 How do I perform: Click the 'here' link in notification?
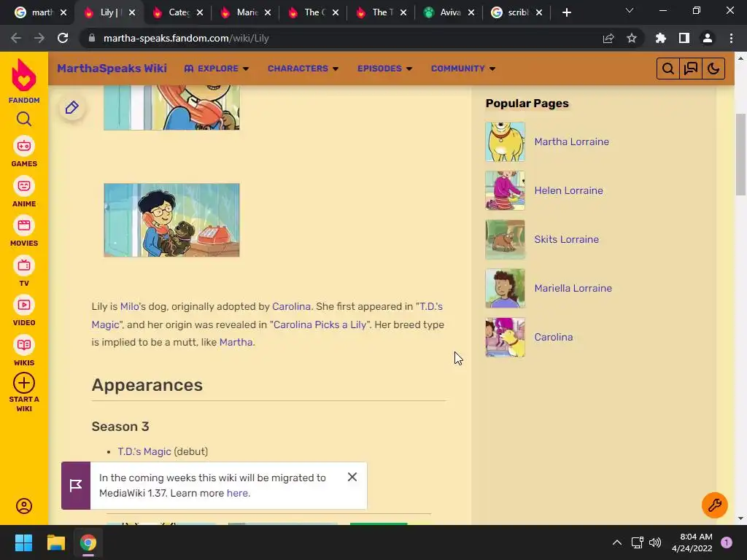[x=237, y=493]
